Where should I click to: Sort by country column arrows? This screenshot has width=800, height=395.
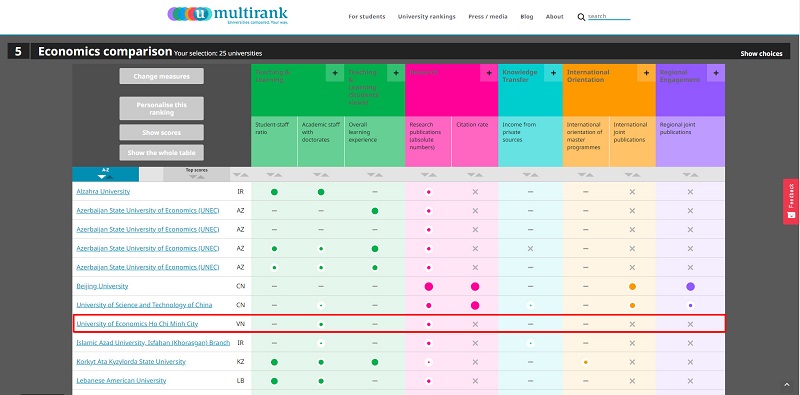click(x=240, y=175)
